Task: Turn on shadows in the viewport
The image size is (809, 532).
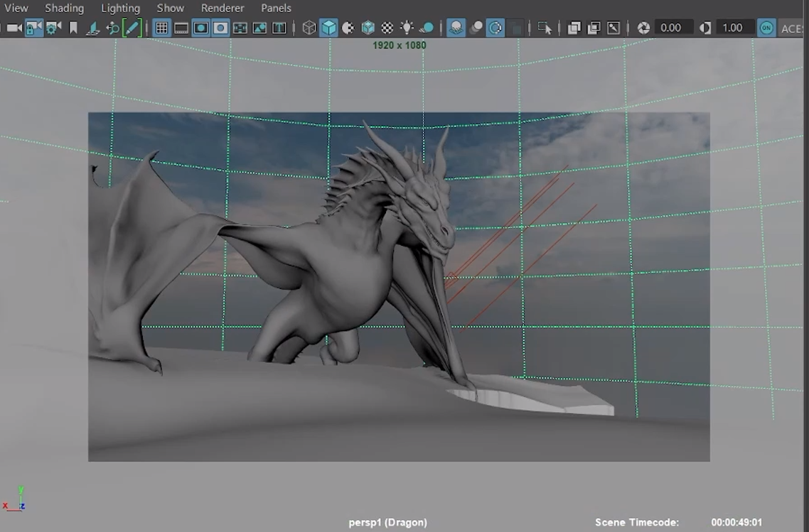Action: [x=428, y=28]
